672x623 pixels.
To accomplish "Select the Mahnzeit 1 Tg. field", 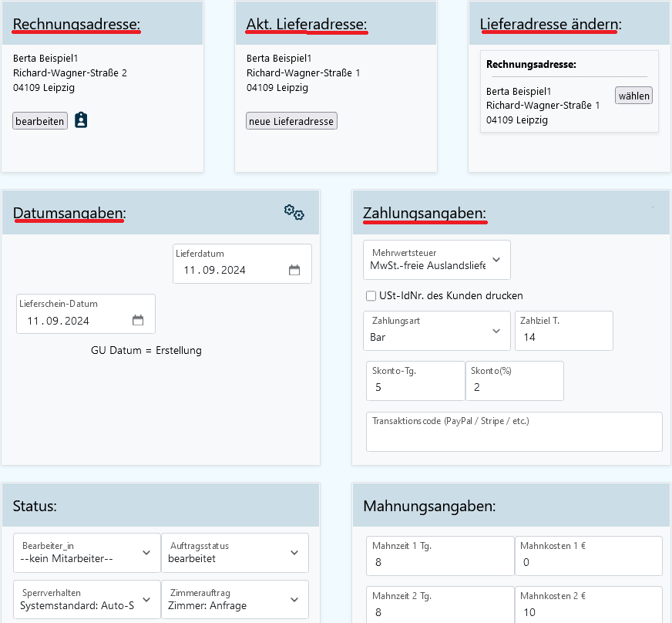I will [x=440, y=563].
